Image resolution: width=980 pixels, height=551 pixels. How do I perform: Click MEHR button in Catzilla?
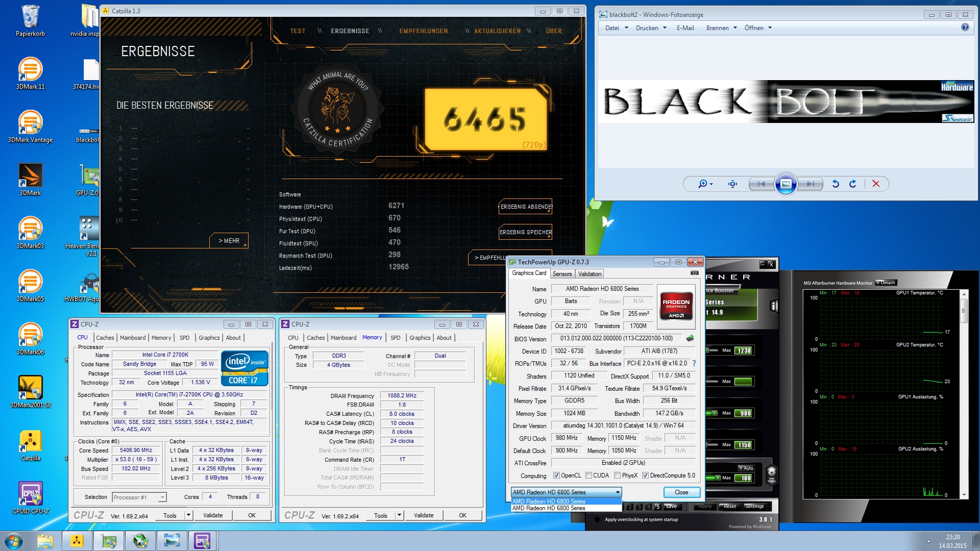[x=229, y=240]
